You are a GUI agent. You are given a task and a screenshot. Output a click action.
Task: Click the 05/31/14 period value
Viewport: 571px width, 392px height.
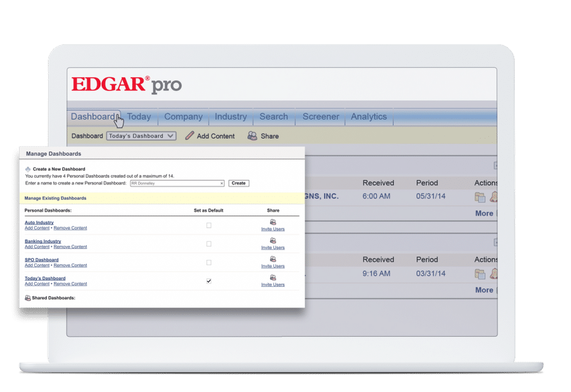431,196
